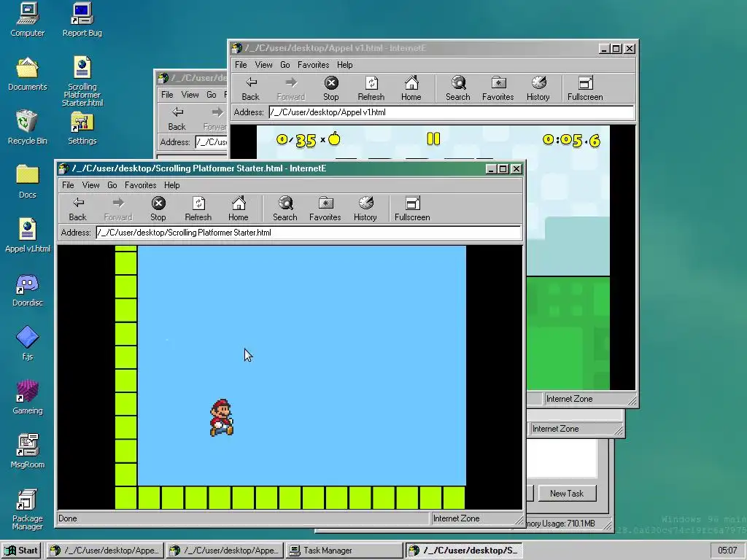
Task: Select the Appel v1.html desktop file
Action: 27,236
